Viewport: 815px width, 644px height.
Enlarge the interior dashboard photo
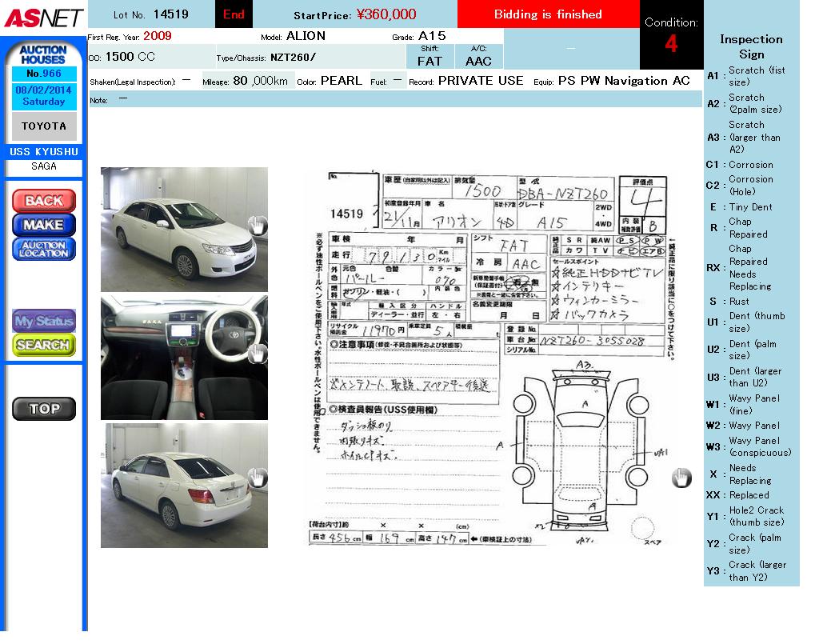tap(184, 357)
